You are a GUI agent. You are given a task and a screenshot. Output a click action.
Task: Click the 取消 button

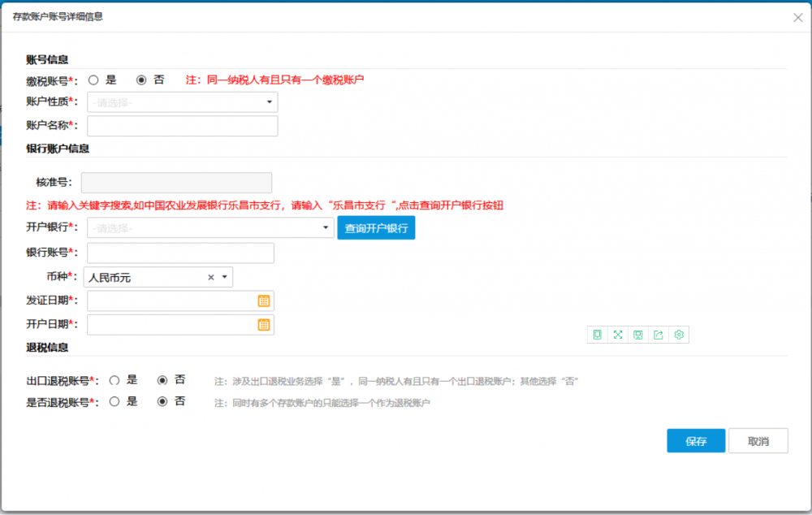(758, 441)
